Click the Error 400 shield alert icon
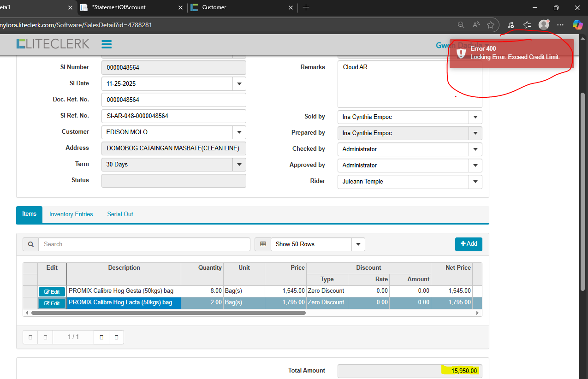Viewport: 588px width, 379px height. point(461,53)
